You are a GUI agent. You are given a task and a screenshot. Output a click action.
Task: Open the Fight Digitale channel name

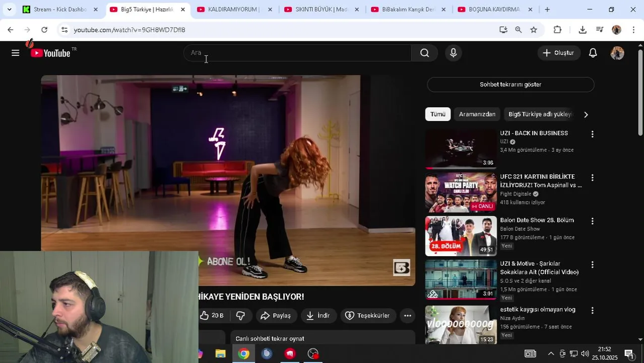coord(516,194)
